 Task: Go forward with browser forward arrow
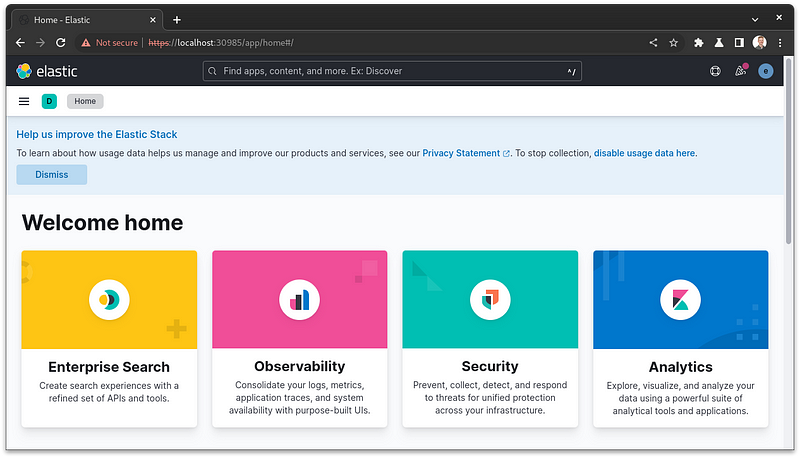point(40,43)
